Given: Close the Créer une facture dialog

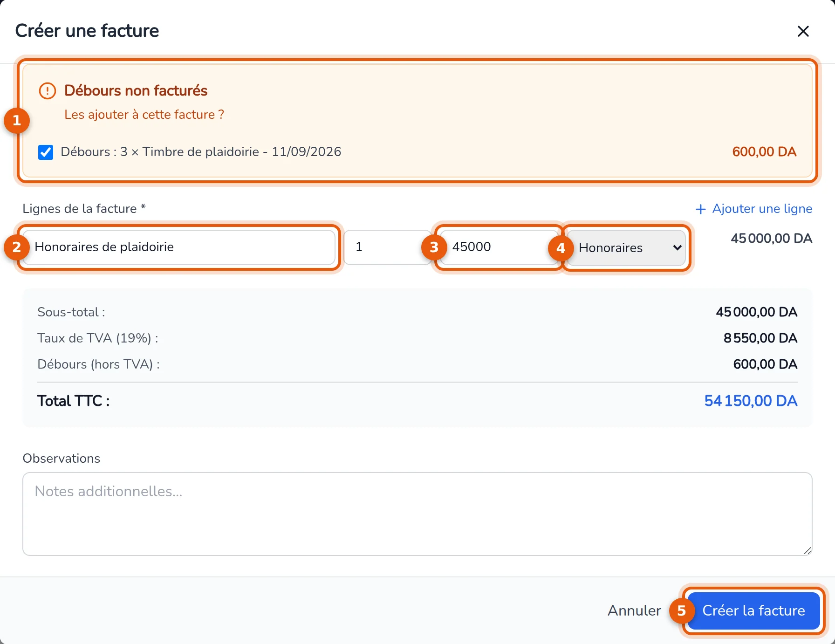Looking at the screenshot, I should (x=803, y=31).
